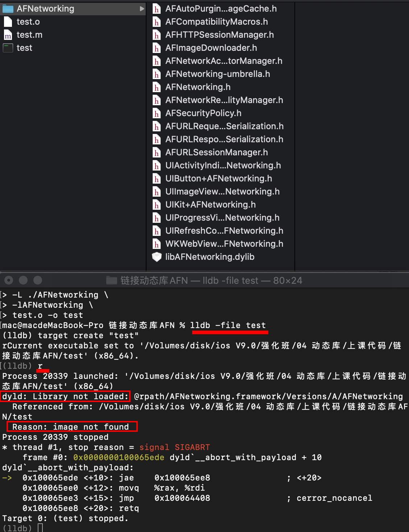Image resolution: width=409 pixels, height=532 pixels.
Task: Click the frame address 0x0000000100065ede
Action: (119, 457)
